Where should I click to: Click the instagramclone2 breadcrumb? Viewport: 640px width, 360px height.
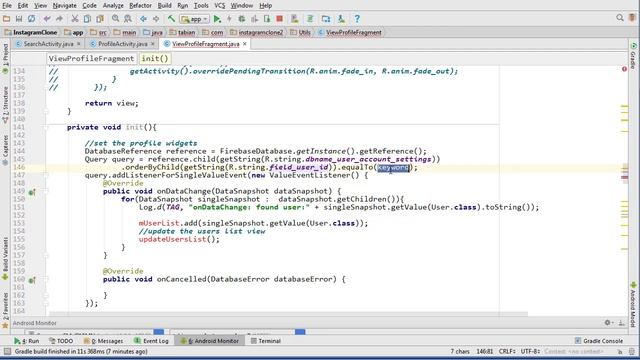point(257,32)
